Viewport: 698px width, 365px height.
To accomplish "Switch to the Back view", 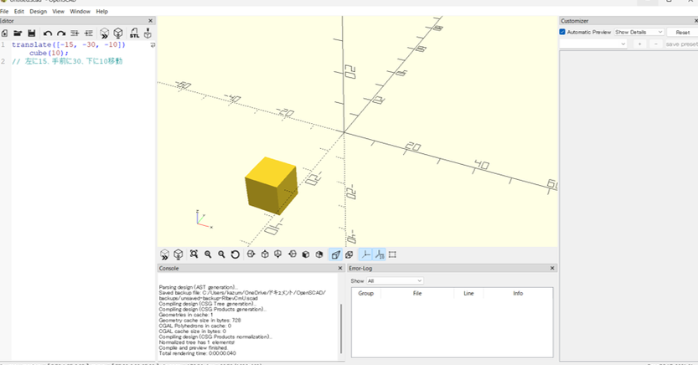I will (x=319, y=254).
